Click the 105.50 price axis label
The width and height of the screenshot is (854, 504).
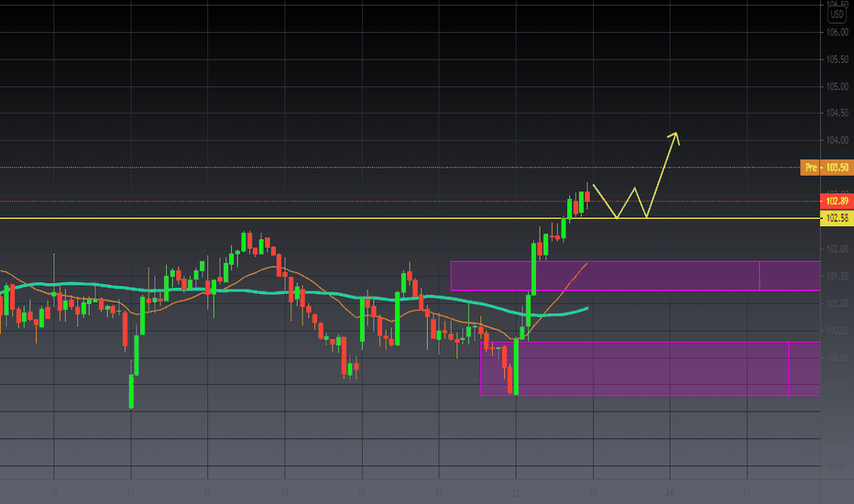pyautogui.click(x=838, y=60)
